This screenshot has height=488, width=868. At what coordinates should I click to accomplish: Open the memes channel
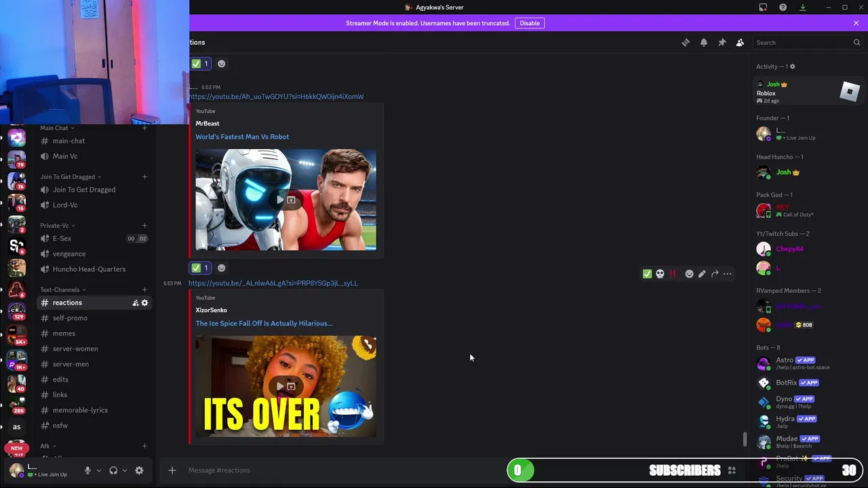(94, 333)
